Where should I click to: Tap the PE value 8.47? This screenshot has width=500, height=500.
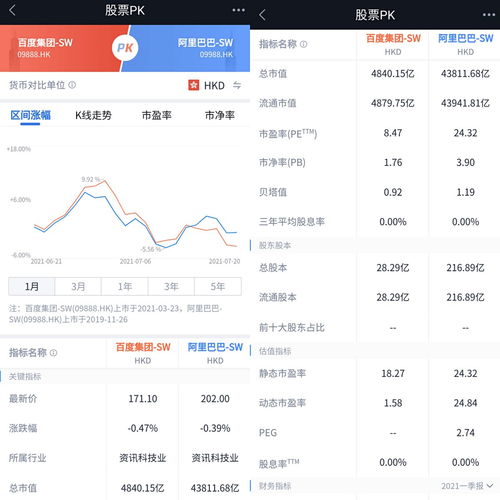pyautogui.click(x=393, y=133)
